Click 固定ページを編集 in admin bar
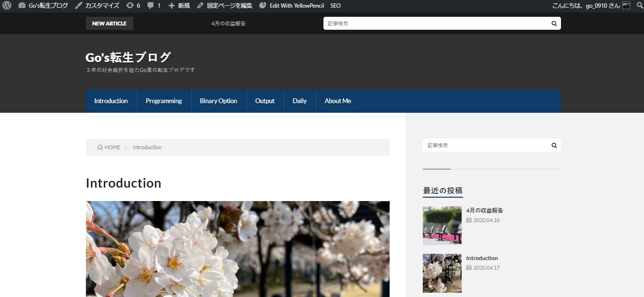The image size is (644, 297). [230, 6]
